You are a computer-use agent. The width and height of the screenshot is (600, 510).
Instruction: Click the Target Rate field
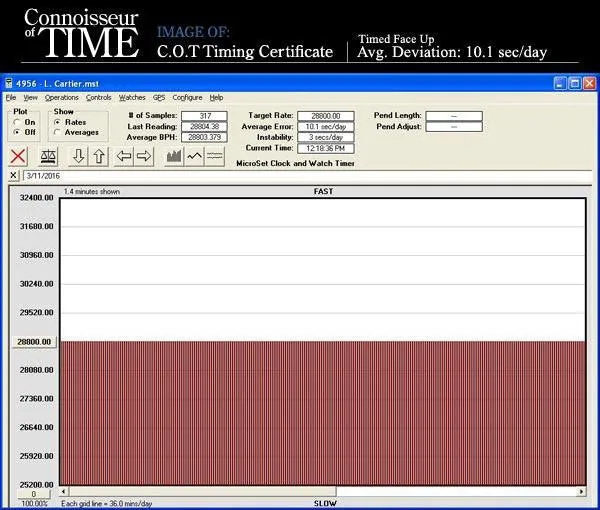click(x=325, y=116)
